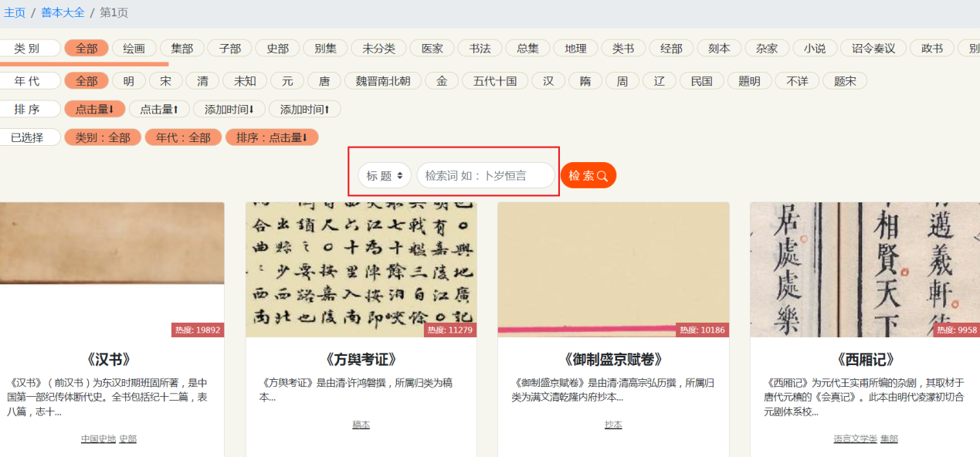The image size is (980, 457).
Task: Filter era by 金
Action: (442, 80)
